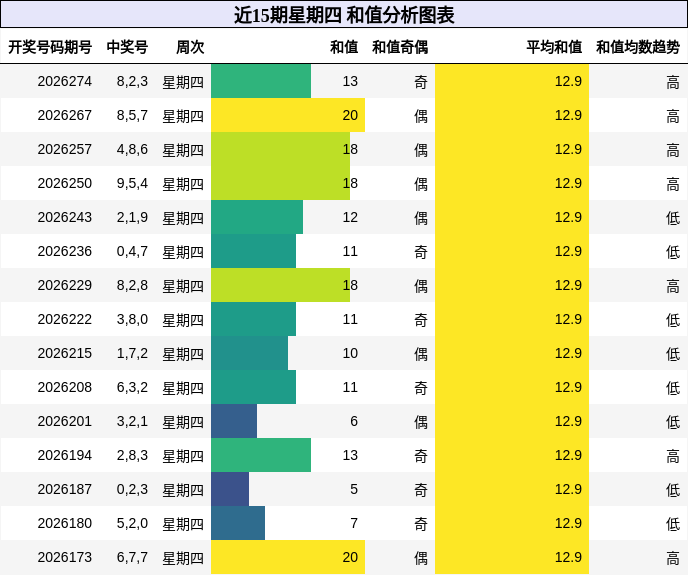Click the green sum bar for 2026274
688x575 pixels.
coord(261,81)
